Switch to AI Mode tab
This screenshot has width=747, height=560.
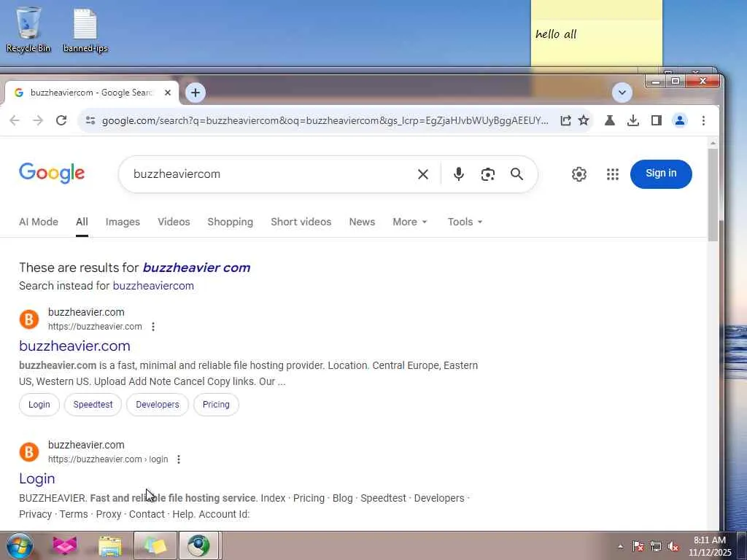tap(39, 222)
